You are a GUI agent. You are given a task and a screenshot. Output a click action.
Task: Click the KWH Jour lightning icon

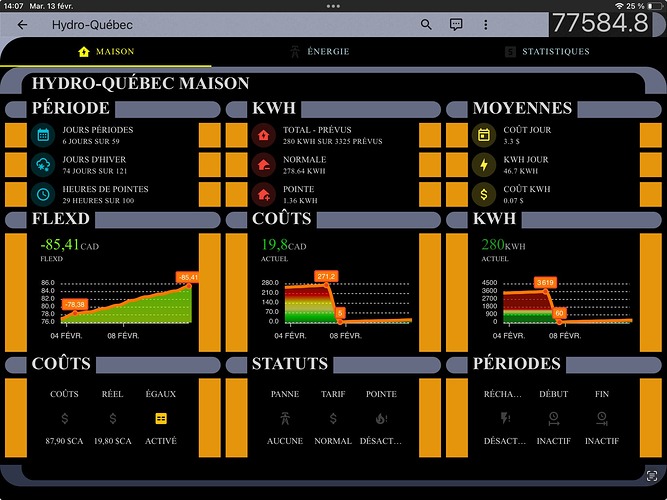click(x=484, y=165)
